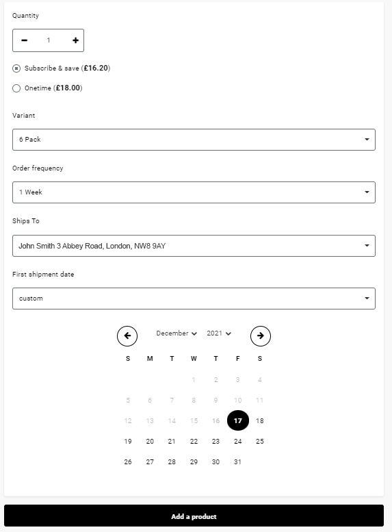The height and width of the screenshot is (532, 392).
Task: Select the Onetime £18.00 radio option
Action: (16, 88)
